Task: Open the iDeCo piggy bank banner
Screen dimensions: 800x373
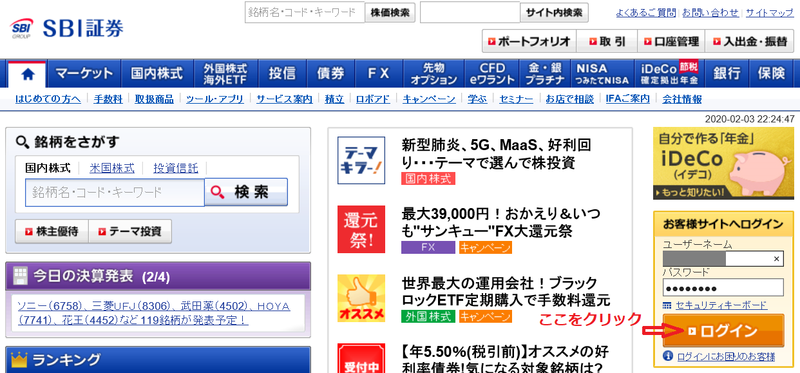Action: pos(723,163)
